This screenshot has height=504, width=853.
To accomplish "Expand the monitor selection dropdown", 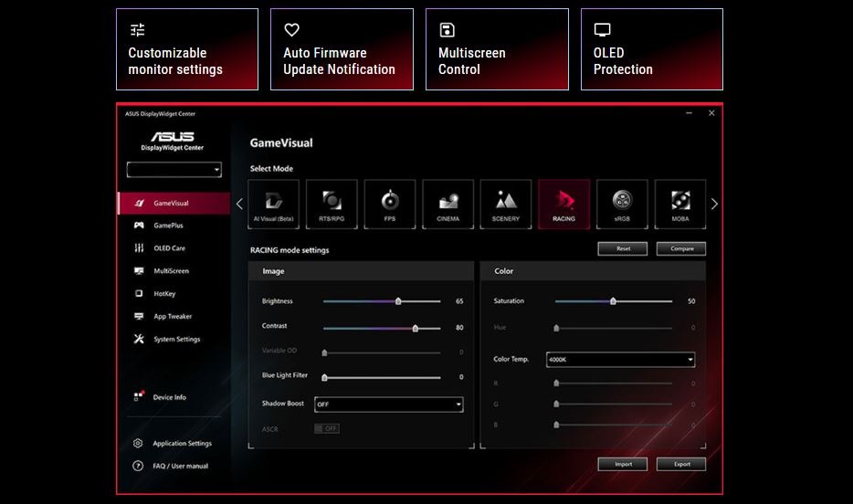I will tap(174, 170).
